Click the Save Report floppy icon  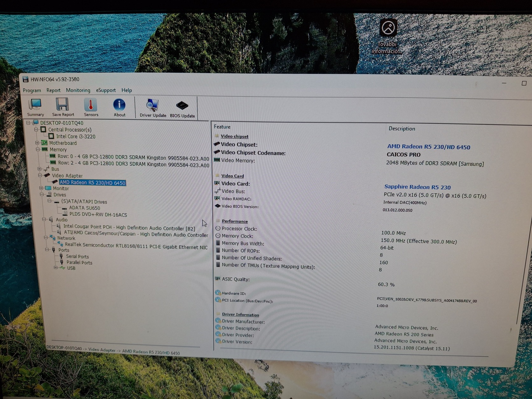point(62,104)
